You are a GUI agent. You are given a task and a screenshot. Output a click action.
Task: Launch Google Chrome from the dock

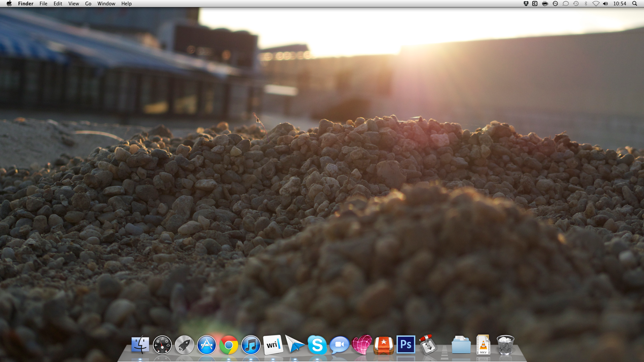228,345
